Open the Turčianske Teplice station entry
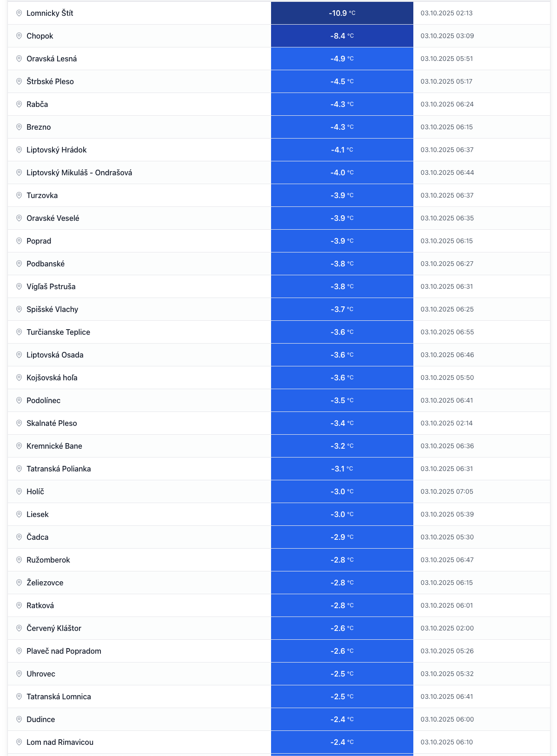The image size is (557, 756). pyautogui.click(x=58, y=332)
